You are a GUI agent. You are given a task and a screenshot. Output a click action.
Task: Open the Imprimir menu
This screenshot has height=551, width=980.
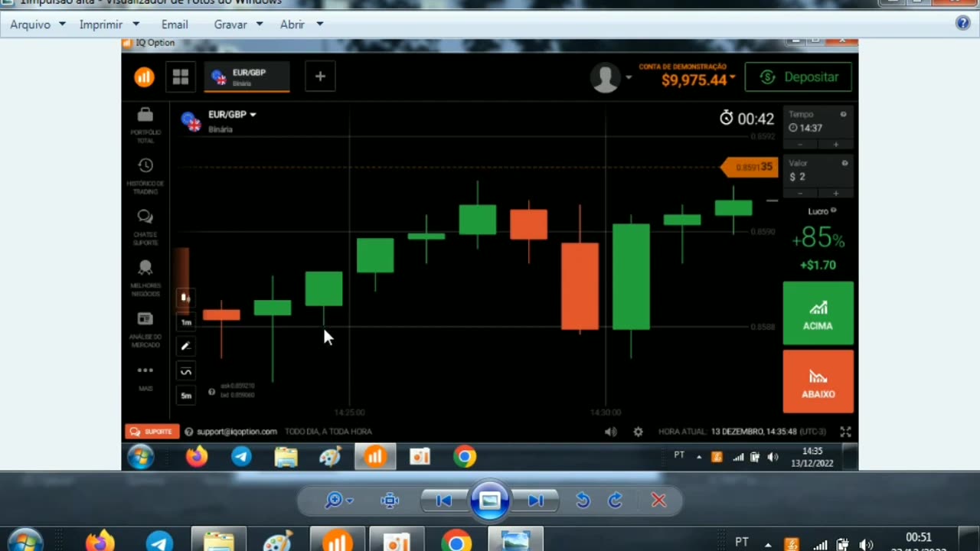pos(109,24)
